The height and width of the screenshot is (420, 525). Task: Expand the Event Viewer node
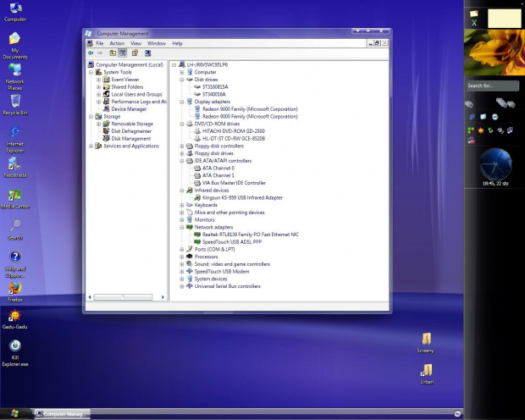tap(99, 80)
